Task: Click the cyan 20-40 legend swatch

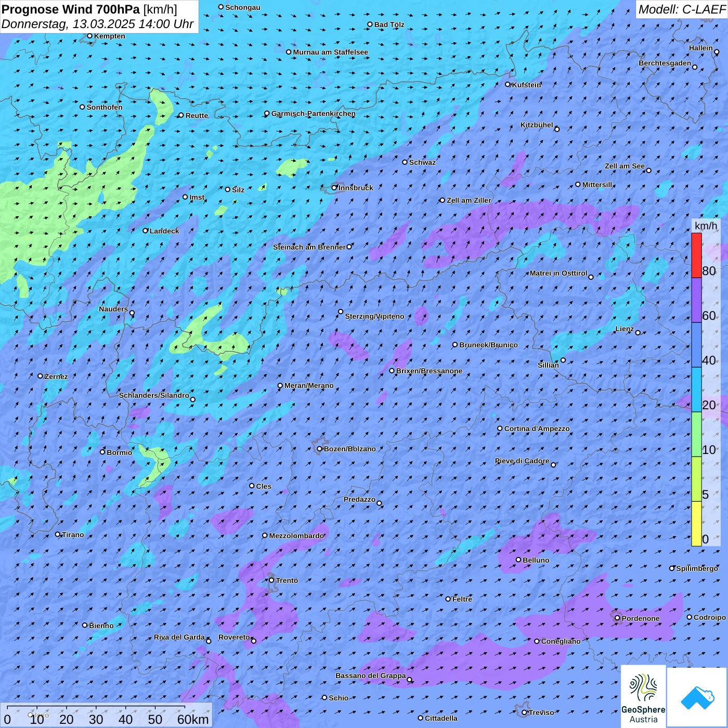Action: [696, 389]
